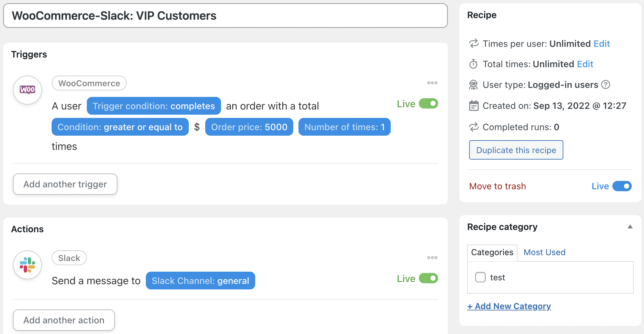Click the Total times stopwatch icon
This screenshot has height=334, width=644.
pyautogui.click(x=474, y=64)
